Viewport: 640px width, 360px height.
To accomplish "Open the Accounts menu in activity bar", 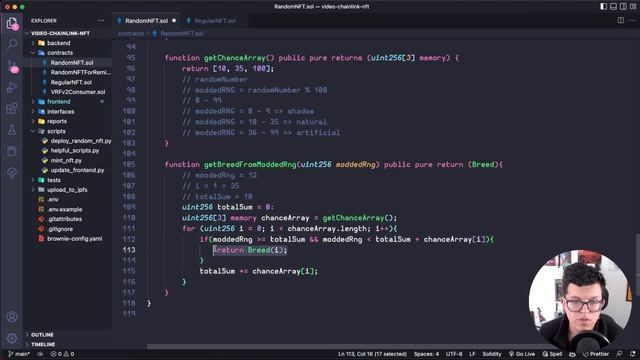I will point(12,316).
